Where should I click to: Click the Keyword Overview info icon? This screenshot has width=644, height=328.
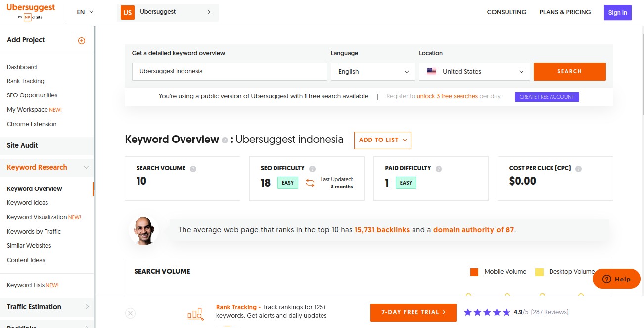(x=225, y=141)
